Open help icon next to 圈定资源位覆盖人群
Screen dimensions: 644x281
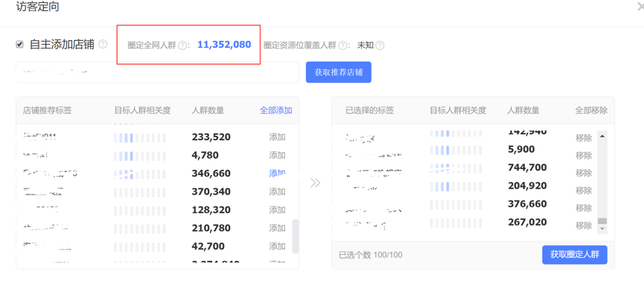342,45
